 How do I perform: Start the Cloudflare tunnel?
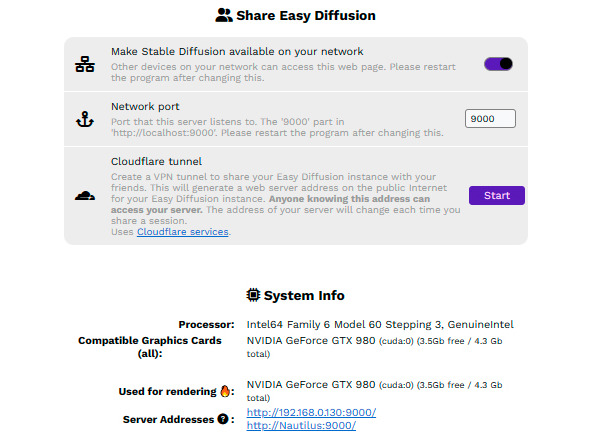point(497,195)
